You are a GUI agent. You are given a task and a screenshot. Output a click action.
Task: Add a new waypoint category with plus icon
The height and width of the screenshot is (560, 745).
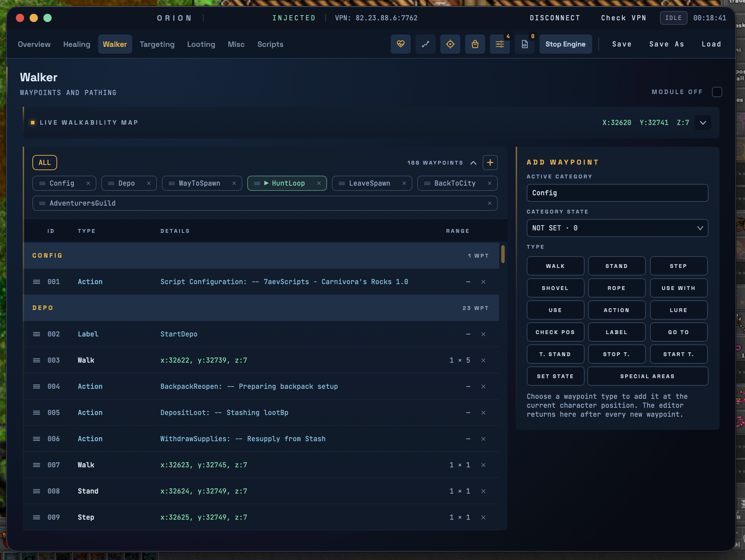coord(490,163)
